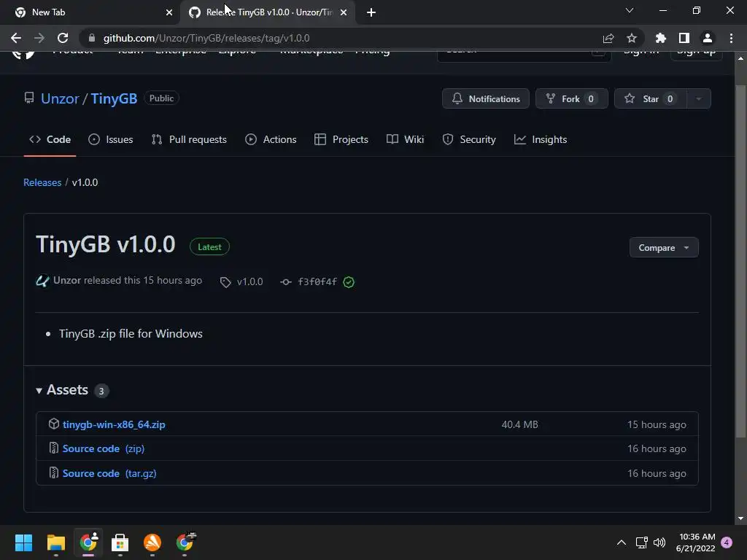Open the Pull requests tab
747x560 pixels.
pos(189,139)
